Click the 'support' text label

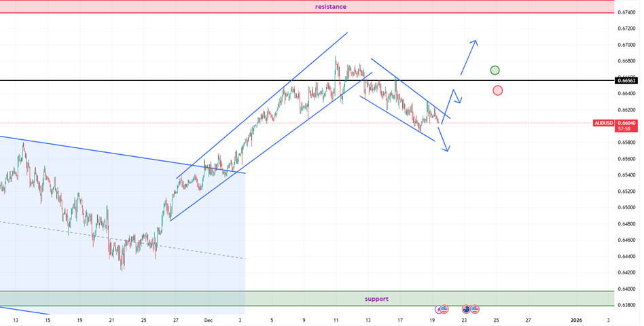(376, 299)
